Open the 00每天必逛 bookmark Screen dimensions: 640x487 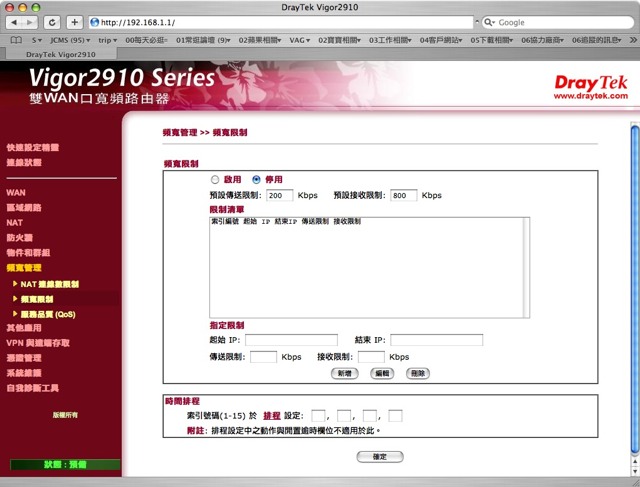click(x=146, y=40)
